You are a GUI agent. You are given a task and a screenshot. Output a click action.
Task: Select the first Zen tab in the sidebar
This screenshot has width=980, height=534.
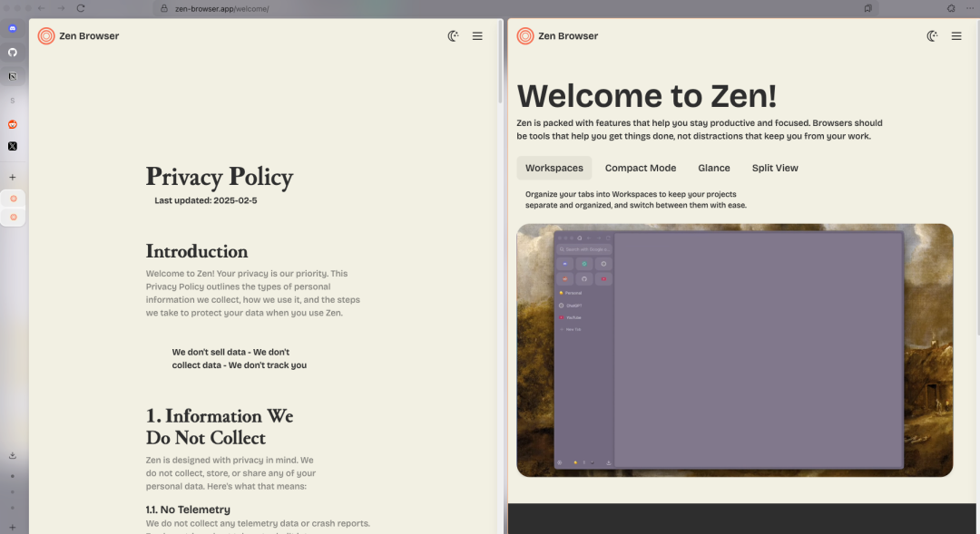pyautogui.click(x=13, y=199)
